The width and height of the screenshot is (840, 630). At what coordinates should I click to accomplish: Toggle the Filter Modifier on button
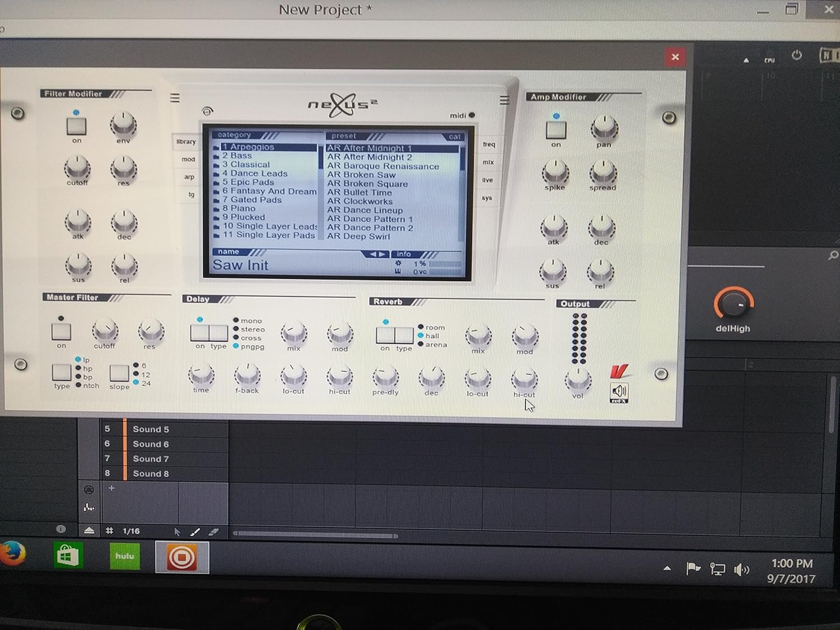click(76, 126)
